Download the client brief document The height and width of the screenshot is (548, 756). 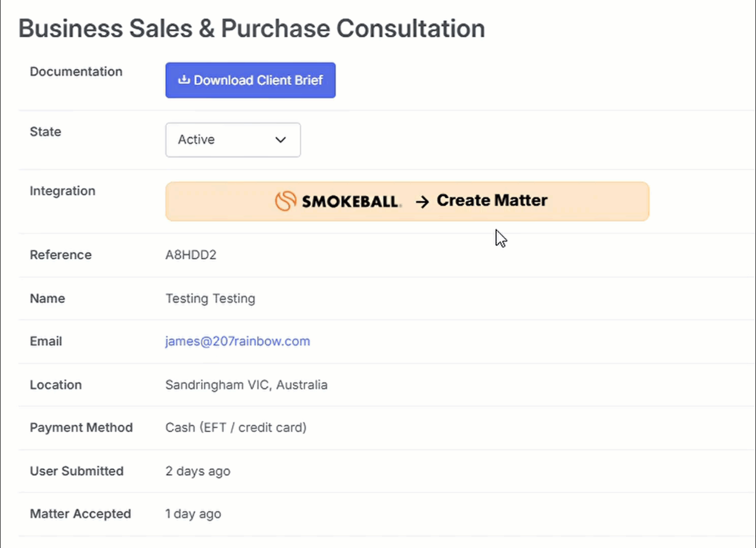click(x=250, y=80)
